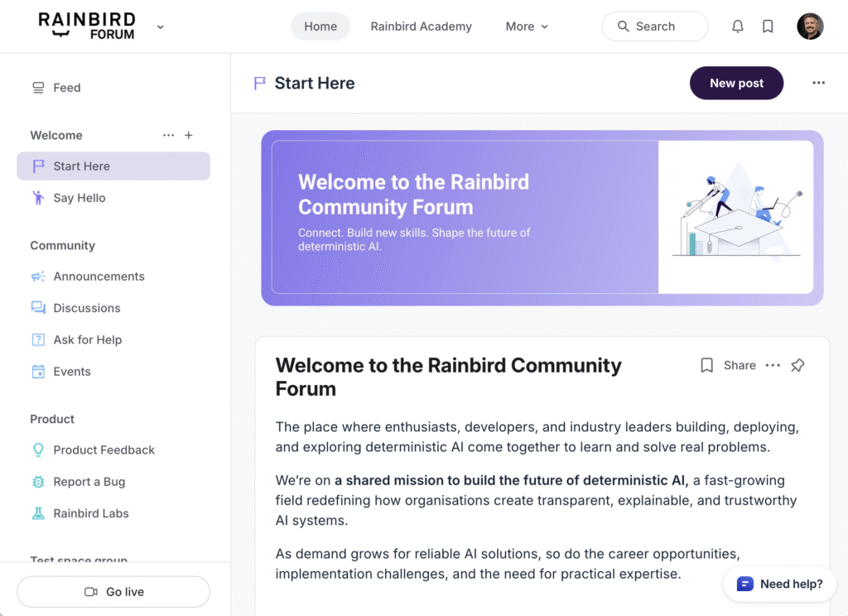Open the Need help? chat widget

tap(779, 584)
